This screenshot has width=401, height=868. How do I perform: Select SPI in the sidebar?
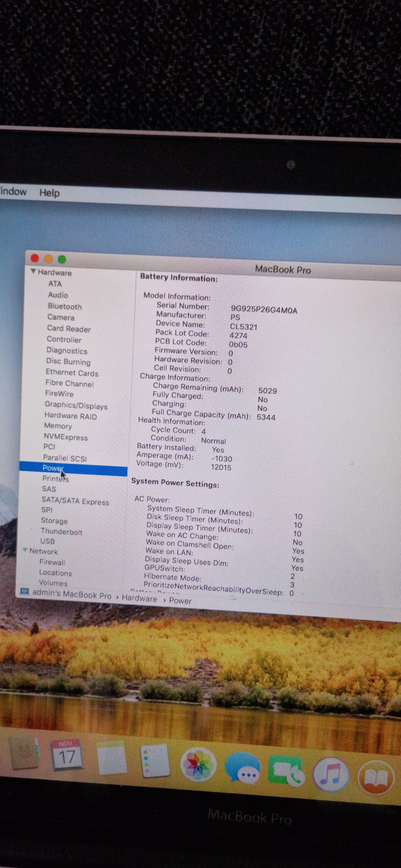(47, 510)
